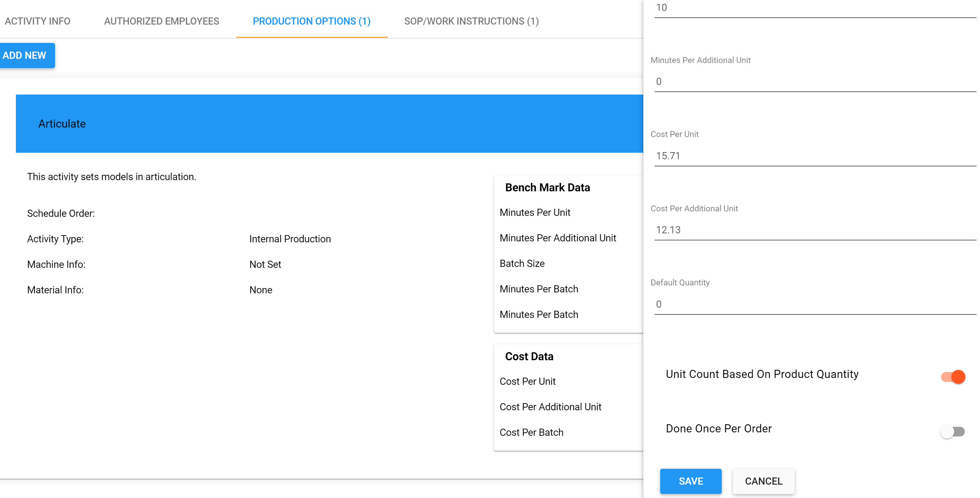This screenshot has height=498, width=980.
Task: Click the Bench Mark Data card title
Action: click(x=547, y=188)
